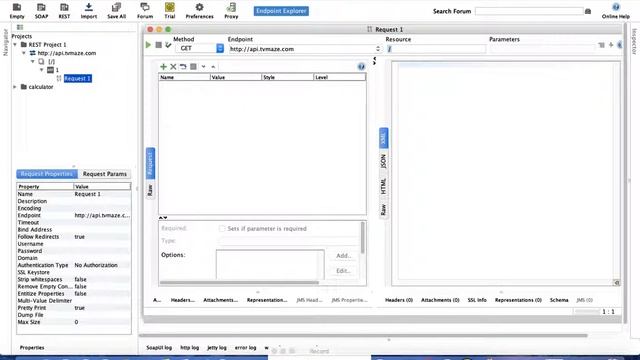640x360 pixels.
Task: Remove selected parameter with X icon
Action: pyautogui.click(x=173, y=67)
